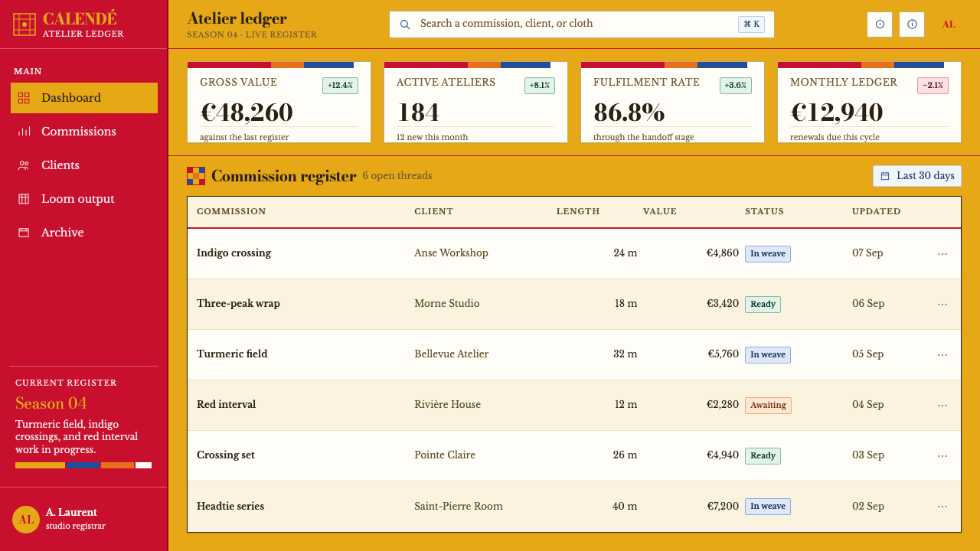The image size is (980, 551).
Task: Click the A. Laurent user name
Action: [x=71, y=512]
